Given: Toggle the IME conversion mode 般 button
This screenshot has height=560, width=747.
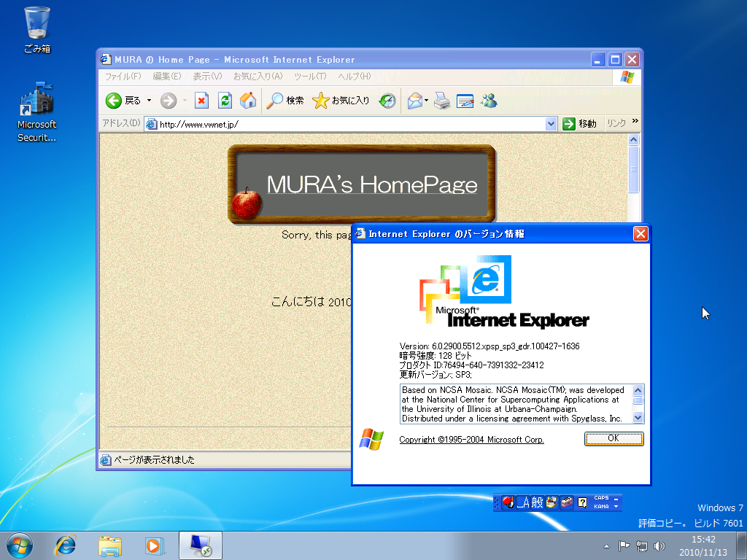Looking at the screenshot, I should point(537,502).
